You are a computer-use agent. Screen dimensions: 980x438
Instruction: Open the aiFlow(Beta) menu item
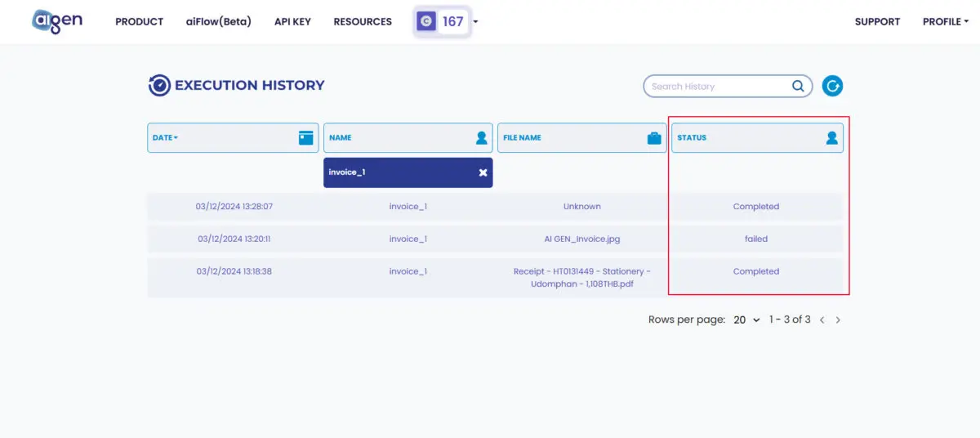pyautogui.click(x=219, y=22)
